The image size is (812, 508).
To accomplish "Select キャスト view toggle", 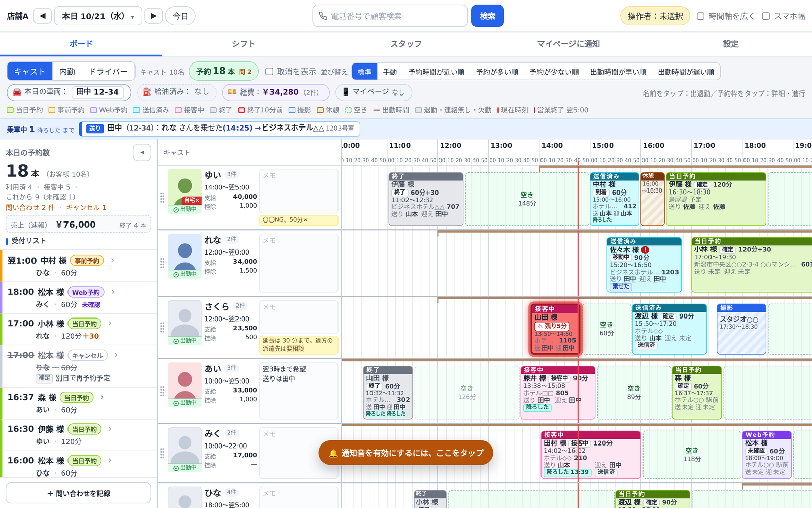I will 30,72.
